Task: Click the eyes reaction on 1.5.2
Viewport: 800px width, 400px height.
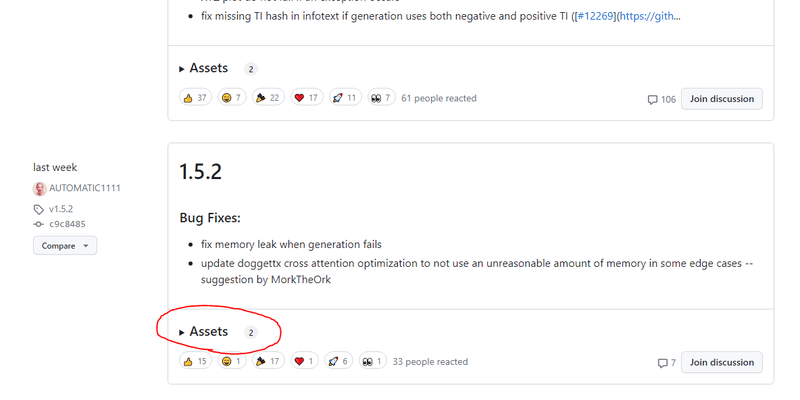Action: [373, 361]
